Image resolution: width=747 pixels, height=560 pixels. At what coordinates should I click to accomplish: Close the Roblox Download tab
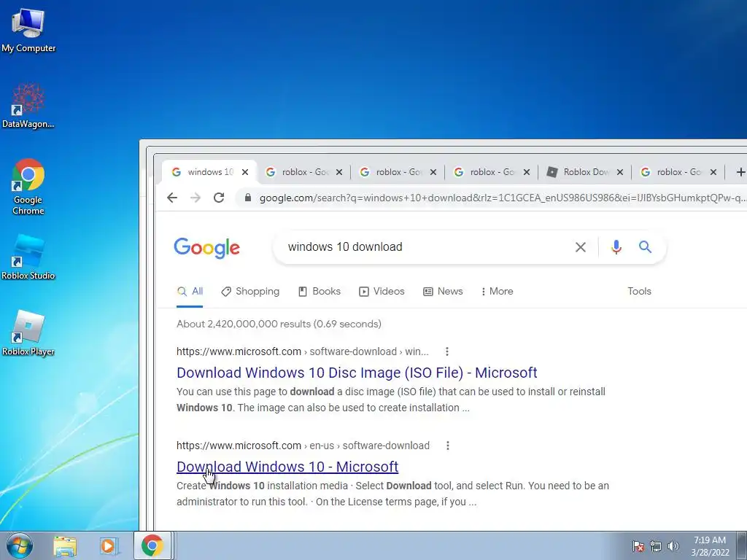[620, 172]
